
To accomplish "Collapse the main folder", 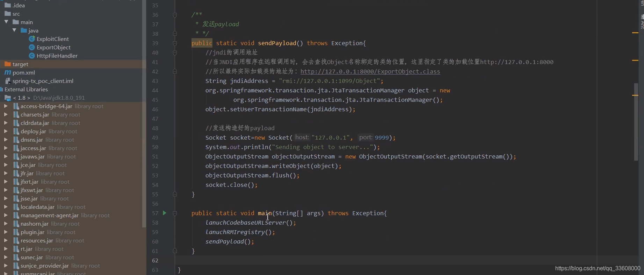I will coord(6,22).
